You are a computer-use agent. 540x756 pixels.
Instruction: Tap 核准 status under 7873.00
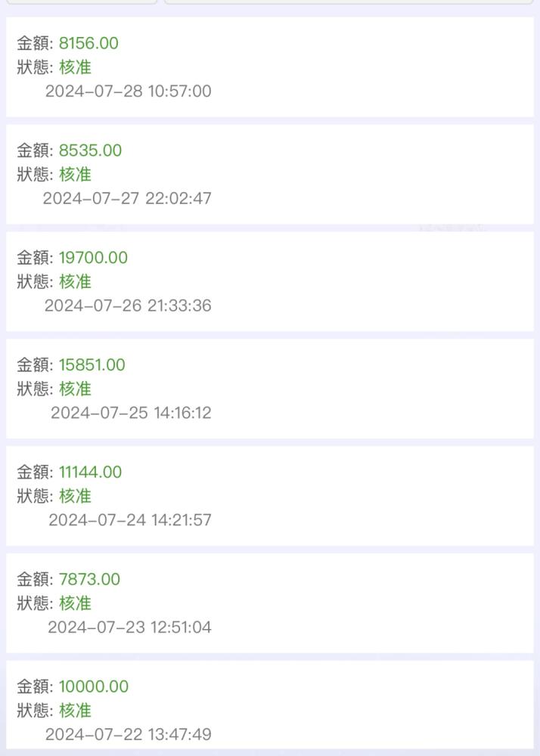tap(75, 603)
